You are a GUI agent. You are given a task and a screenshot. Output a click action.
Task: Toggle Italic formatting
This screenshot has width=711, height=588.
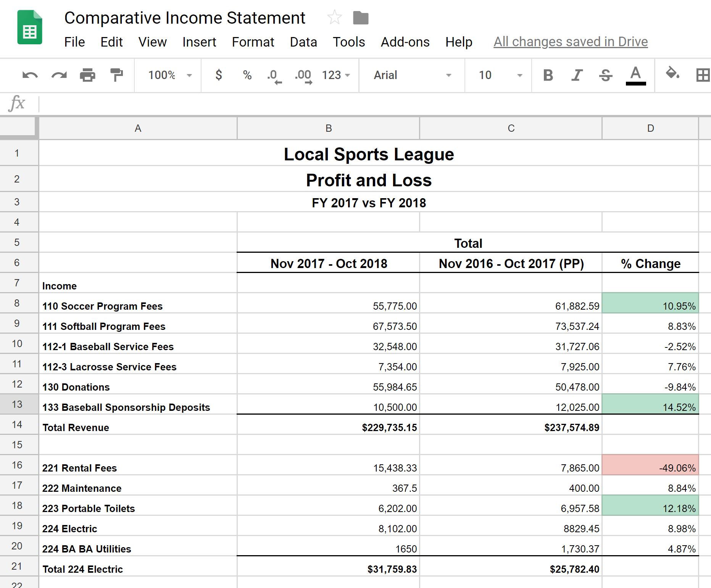[577, 75]
